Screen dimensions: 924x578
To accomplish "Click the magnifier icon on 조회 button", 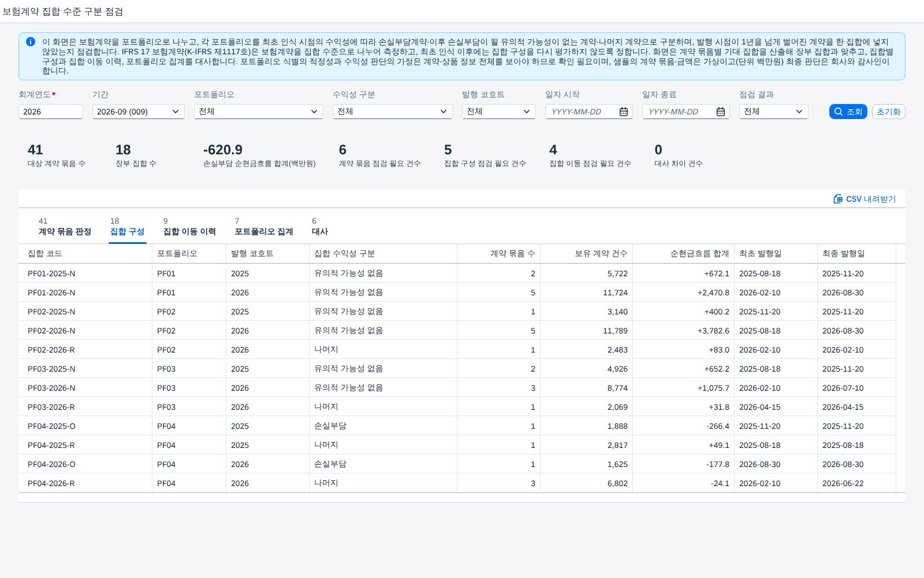I will point(839,112).
